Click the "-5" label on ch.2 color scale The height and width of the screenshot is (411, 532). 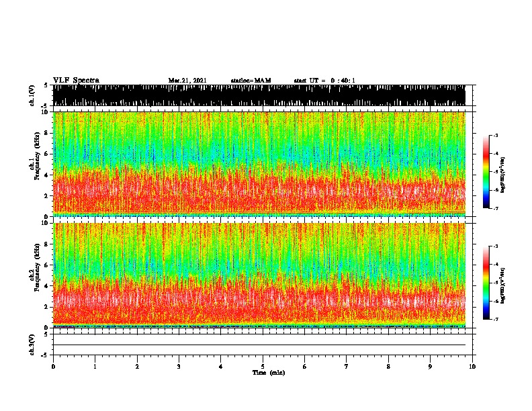[495, 283]
